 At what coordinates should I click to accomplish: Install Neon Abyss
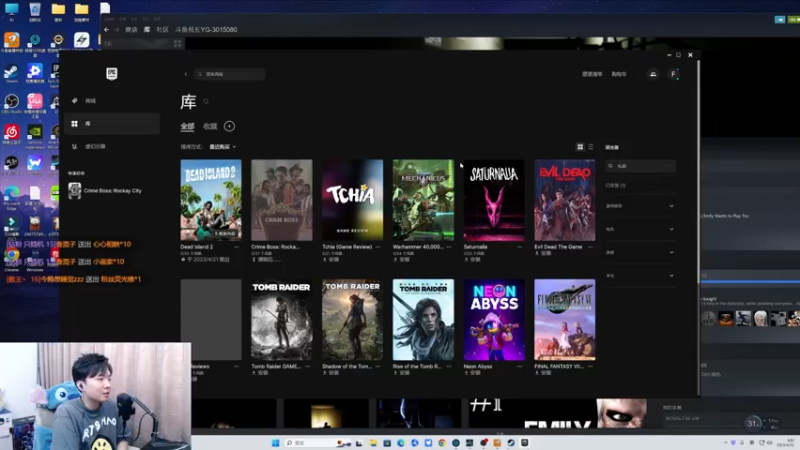pyautogui.click(x=472, y=373)
